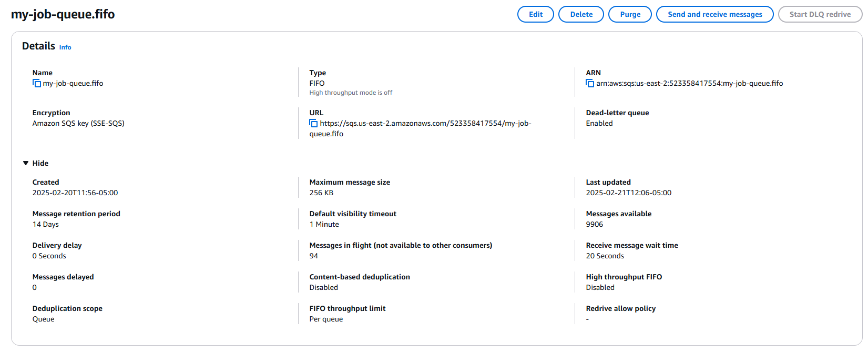Select the Messages available count 9906
Viewport: 868px width, 352px height.
(595, 224)
